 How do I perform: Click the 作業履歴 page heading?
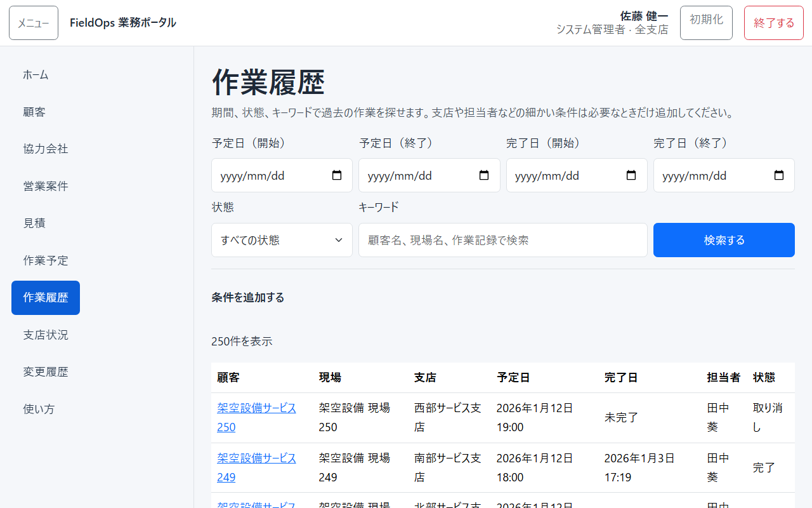point(268,82)
